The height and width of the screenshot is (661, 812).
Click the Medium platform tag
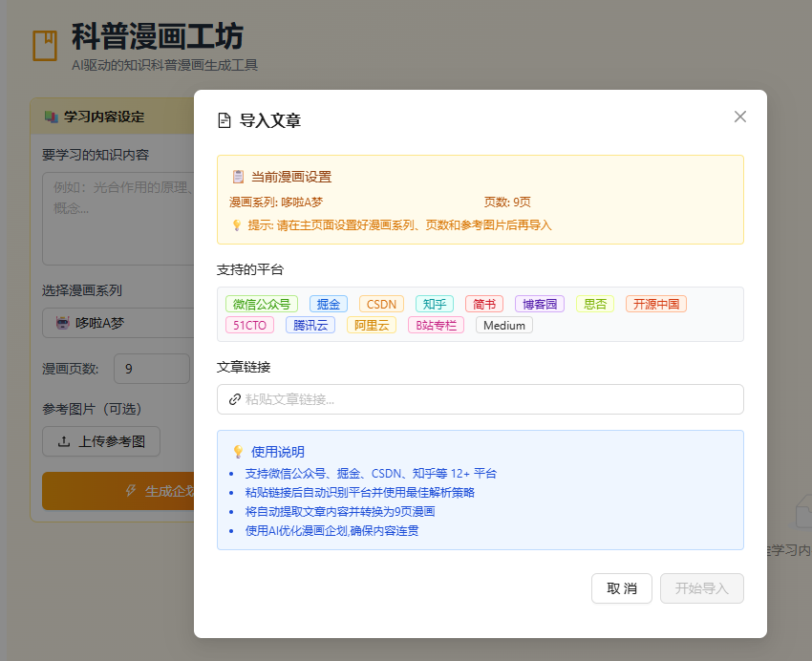coord(503,325)
